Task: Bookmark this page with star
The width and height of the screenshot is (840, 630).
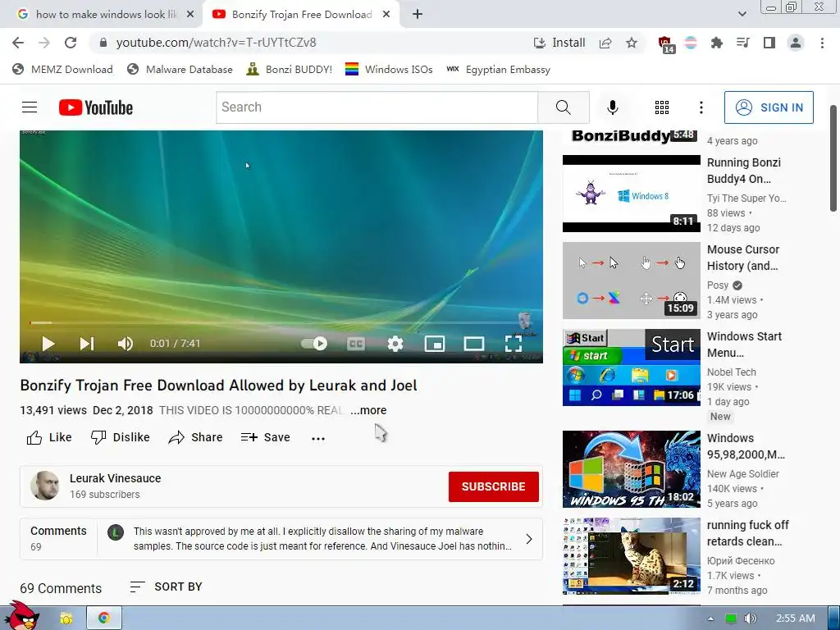Action: pyautogui.click(x=632, y=43)
